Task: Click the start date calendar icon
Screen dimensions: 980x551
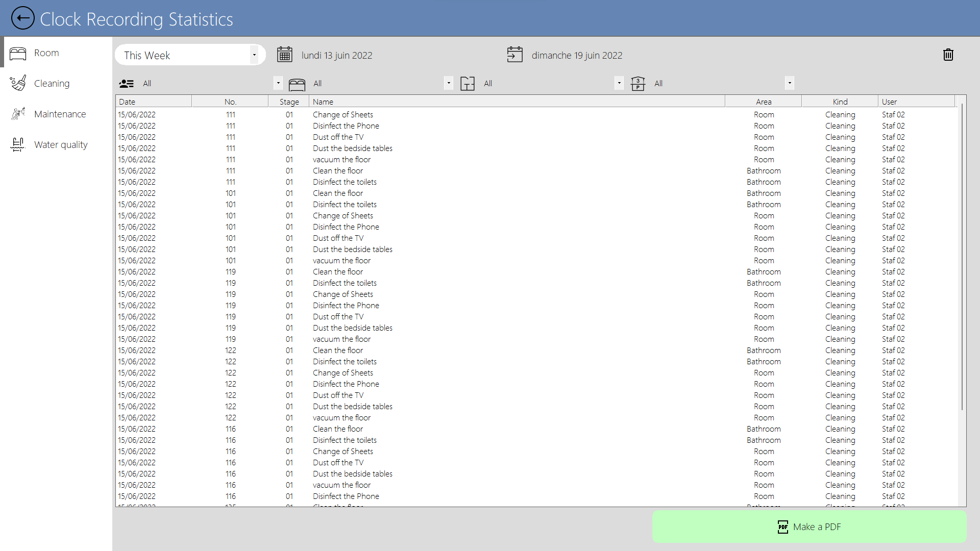Action: (x=284, y=55)
